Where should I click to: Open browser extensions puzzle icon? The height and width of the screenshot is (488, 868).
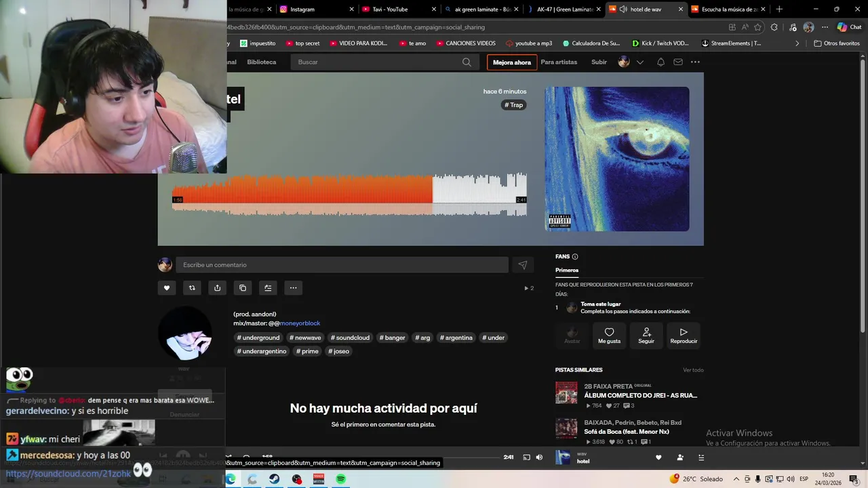point(774,27)
